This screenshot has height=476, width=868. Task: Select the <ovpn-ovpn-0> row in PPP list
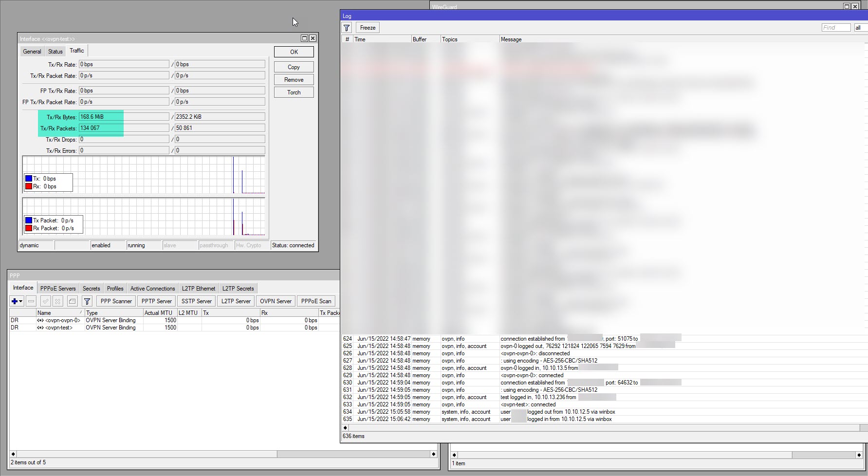pyautogui.click(x=174, y=320)
